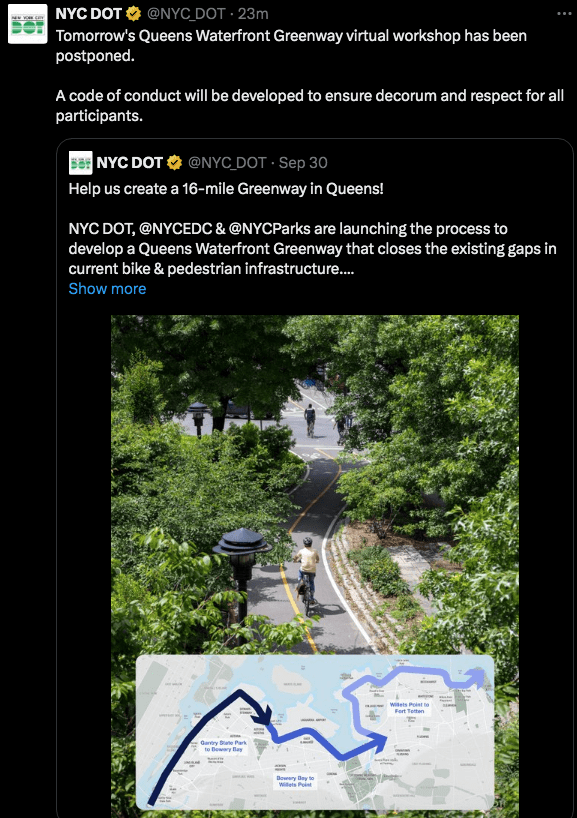
Task: Click the gold verified badge next to NYC DOT
Action: [134, 14]
